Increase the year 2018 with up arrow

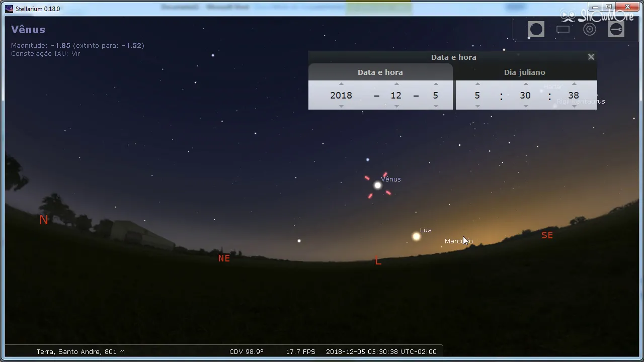pyautogui.click(x=341, y=84)
